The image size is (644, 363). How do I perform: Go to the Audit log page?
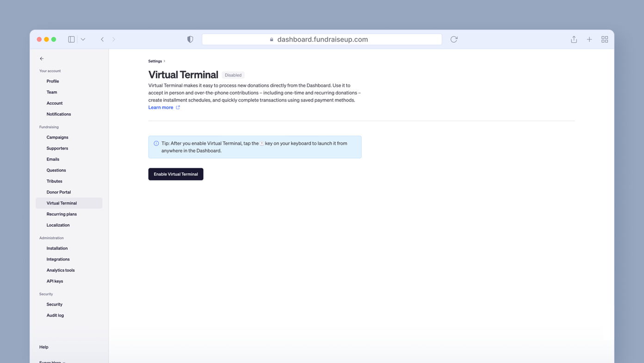55,315
